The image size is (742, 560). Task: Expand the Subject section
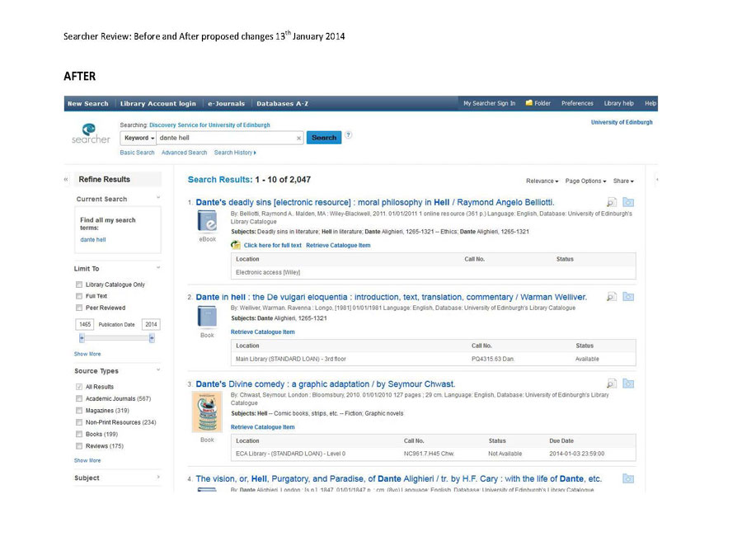click(x=158, y=478)
